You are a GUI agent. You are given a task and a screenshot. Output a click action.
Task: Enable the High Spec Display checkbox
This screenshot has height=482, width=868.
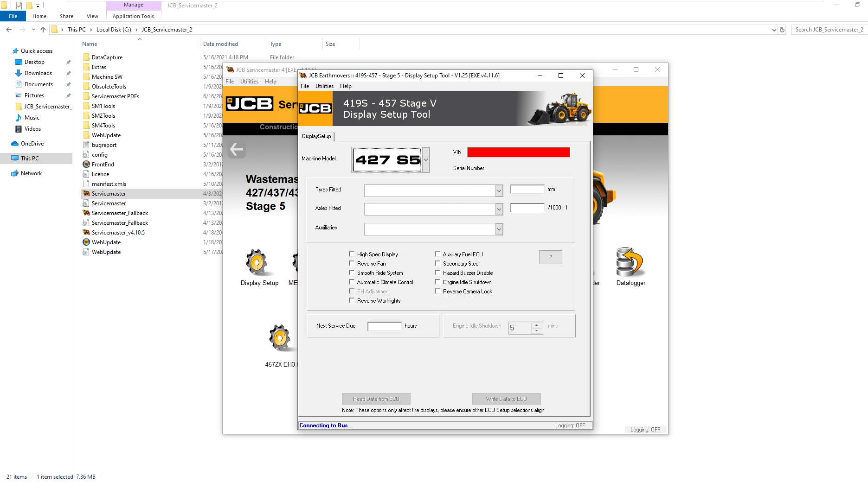[352, 254]
